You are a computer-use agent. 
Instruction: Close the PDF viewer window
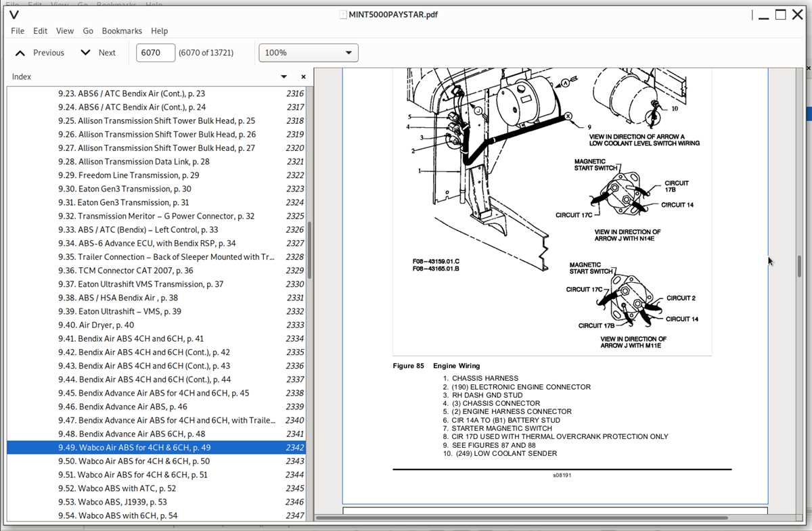click(798, 16)
